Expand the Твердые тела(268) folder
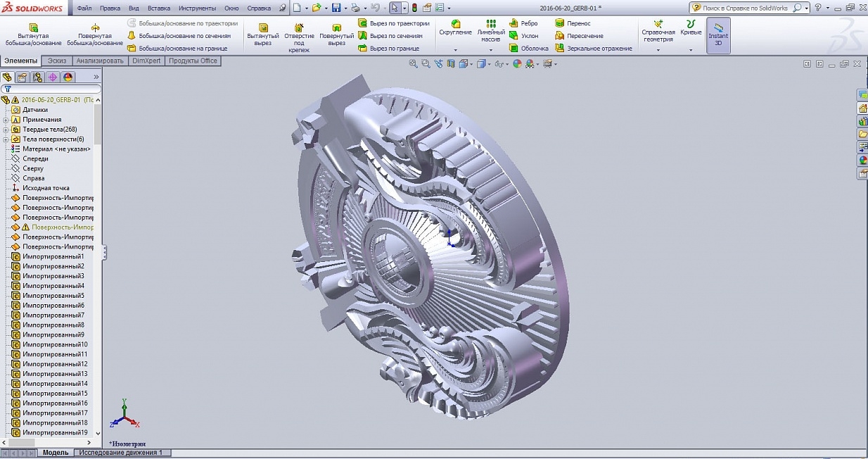This screenshot has width=868, height=459. [x=6, y=130]
